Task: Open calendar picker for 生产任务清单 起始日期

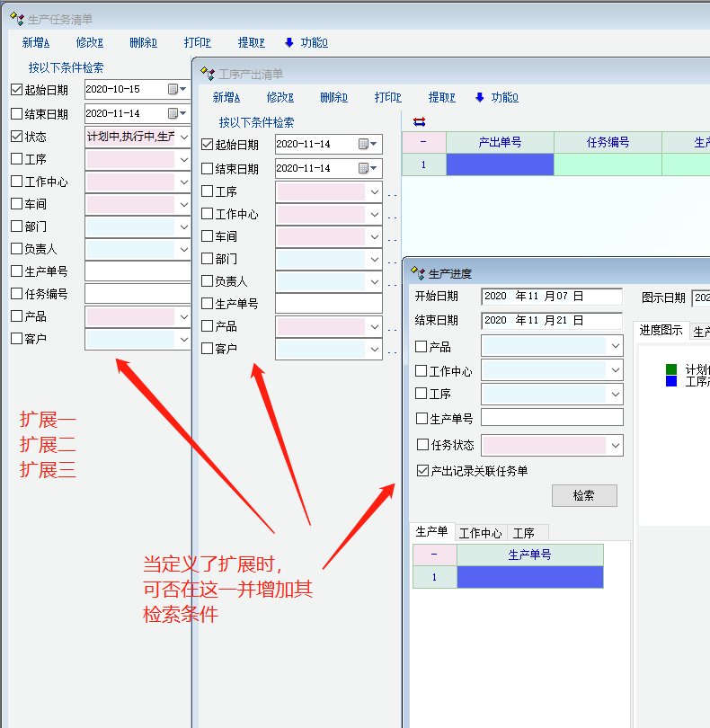Action: click(x=173, y=89)
